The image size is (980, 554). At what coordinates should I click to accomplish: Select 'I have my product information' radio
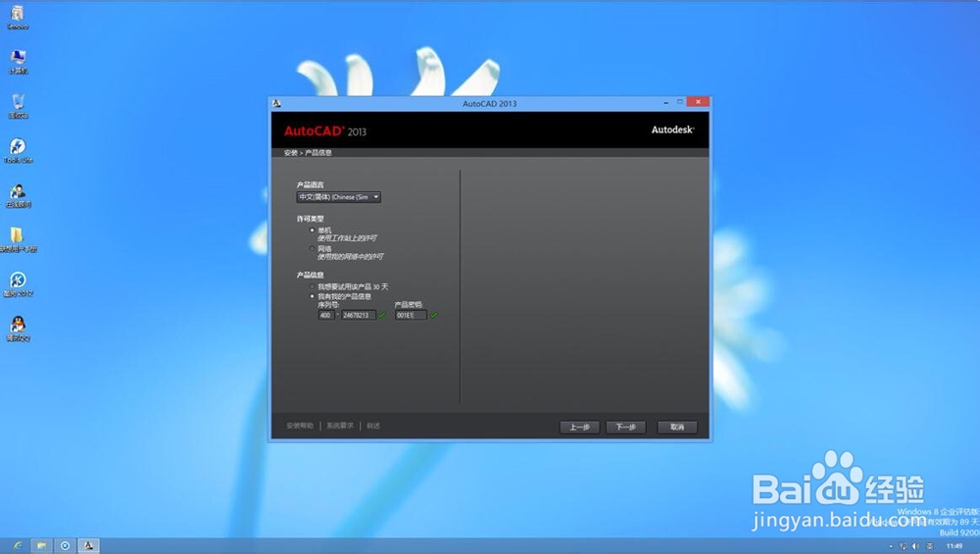tap(312, 296)
